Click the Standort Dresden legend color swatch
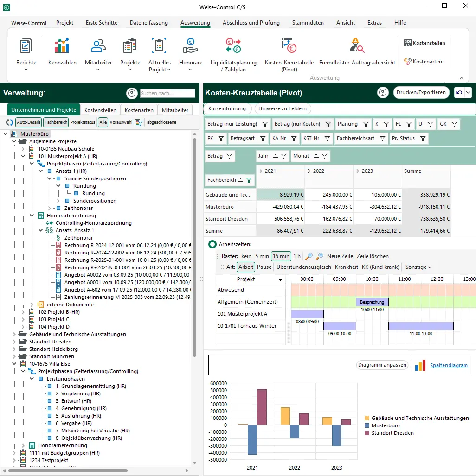Image resolution: width=476 pixels, height=476 pixels. tap(367, 433)
